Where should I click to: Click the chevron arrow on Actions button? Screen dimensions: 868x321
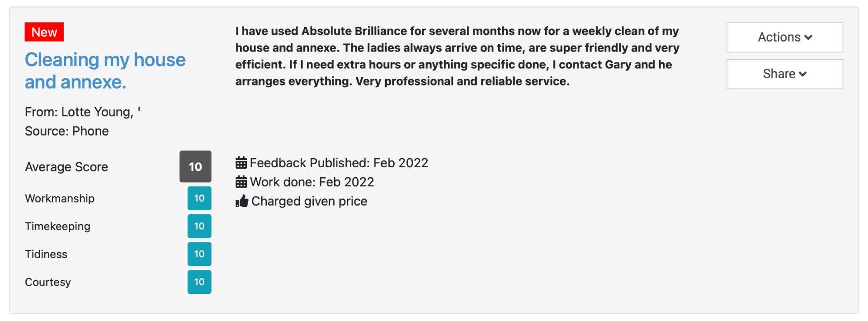pos(809,38)
